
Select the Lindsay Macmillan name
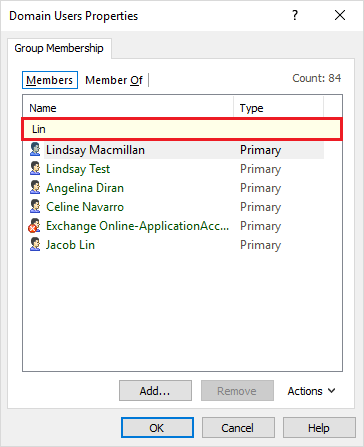(x=95, y=150)
